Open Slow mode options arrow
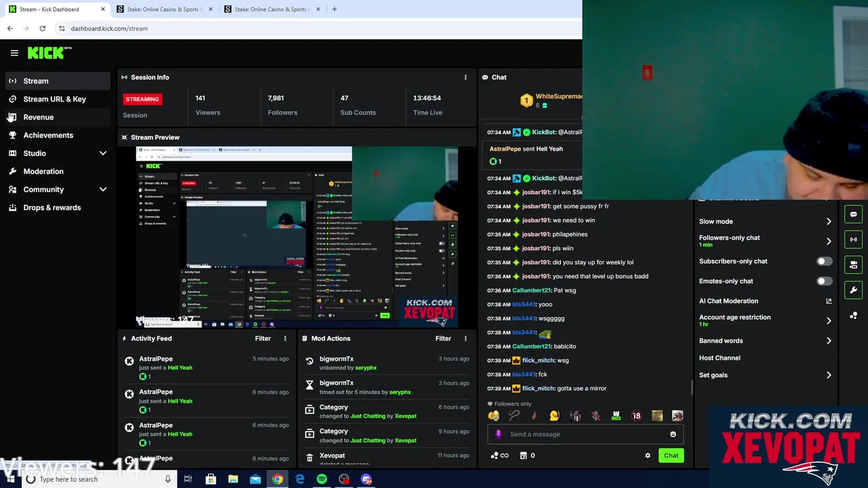The width and height of the screenshot is (868, 488). (x=829, y=222)
